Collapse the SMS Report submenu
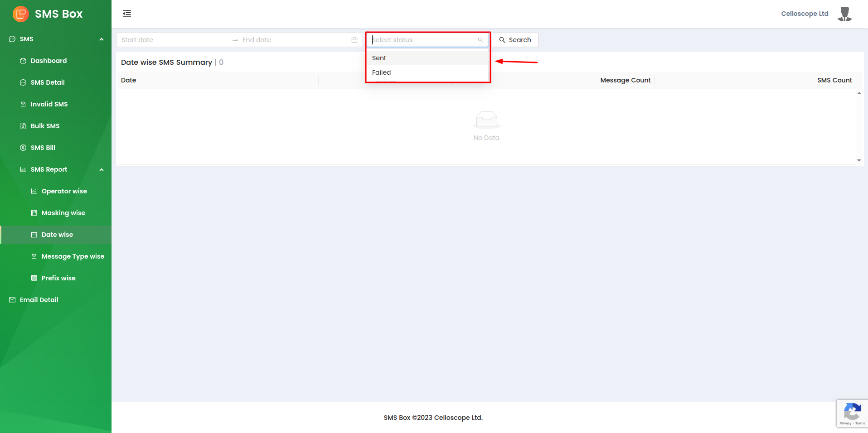 pos(102,170)
